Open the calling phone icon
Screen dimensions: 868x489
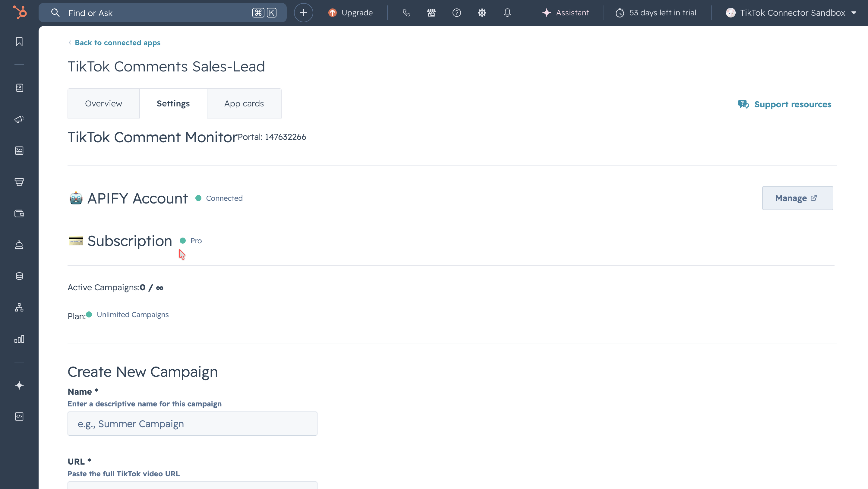(406, 13)
